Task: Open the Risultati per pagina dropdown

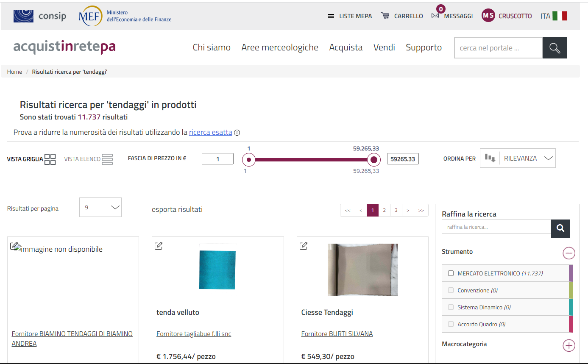Action: click(x=100, y=207)
